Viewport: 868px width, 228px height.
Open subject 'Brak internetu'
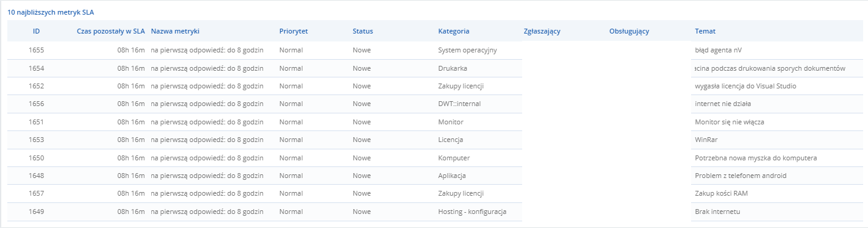[717, 212]
